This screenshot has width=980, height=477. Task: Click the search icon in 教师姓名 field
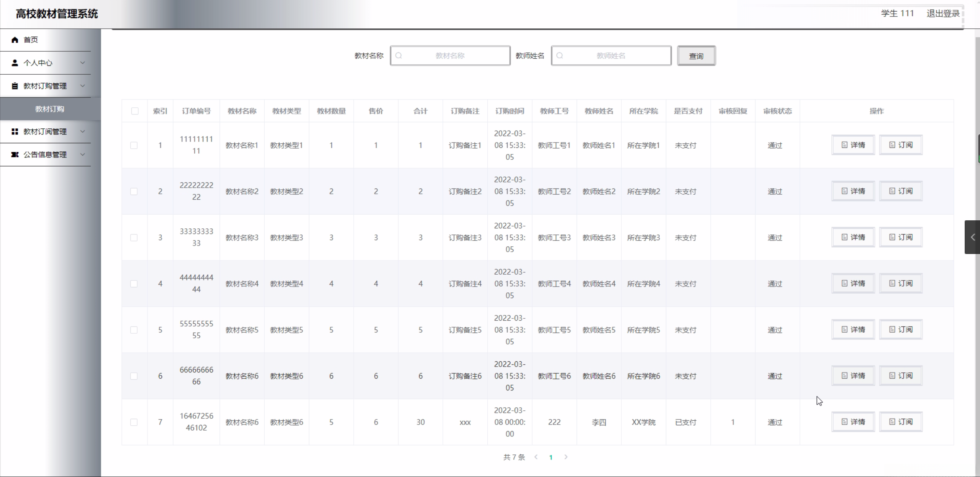[x=559, y=56]
